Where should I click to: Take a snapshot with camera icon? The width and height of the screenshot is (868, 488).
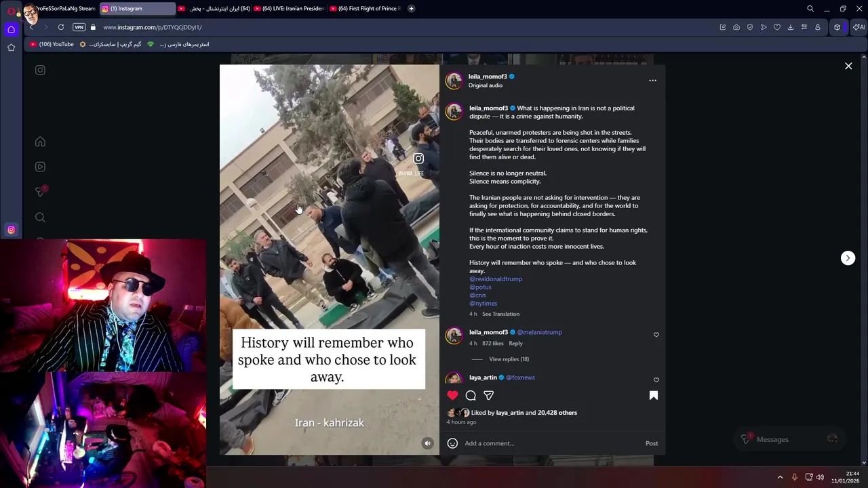click(736, 27)
